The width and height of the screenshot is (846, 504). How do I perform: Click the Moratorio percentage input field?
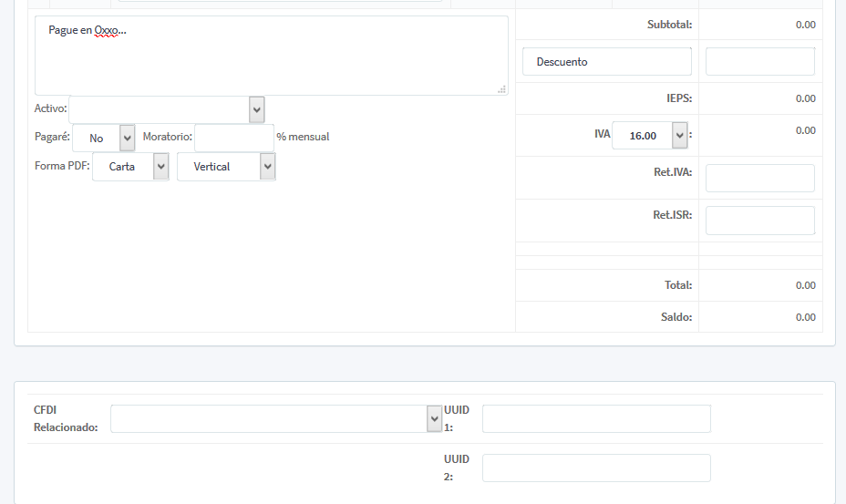point(233,138)
